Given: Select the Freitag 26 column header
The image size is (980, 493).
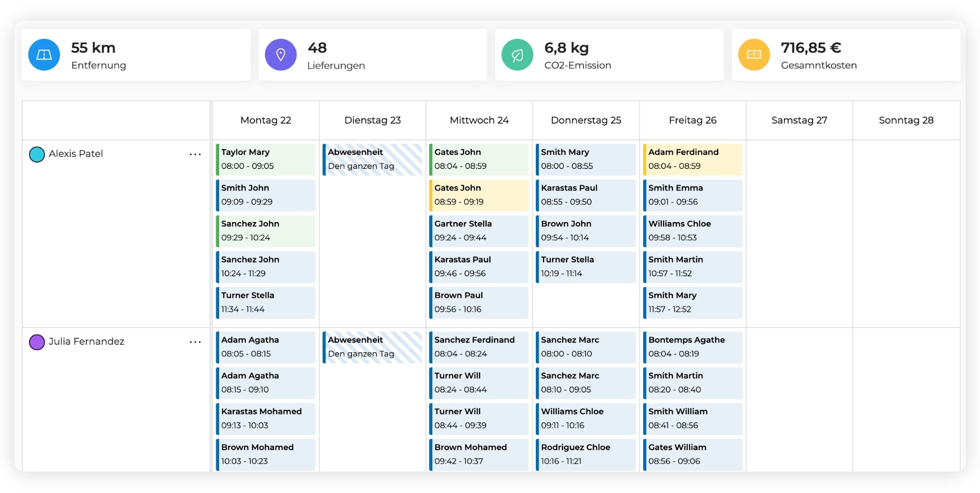Looking at the screenshot, I should 692,120.
